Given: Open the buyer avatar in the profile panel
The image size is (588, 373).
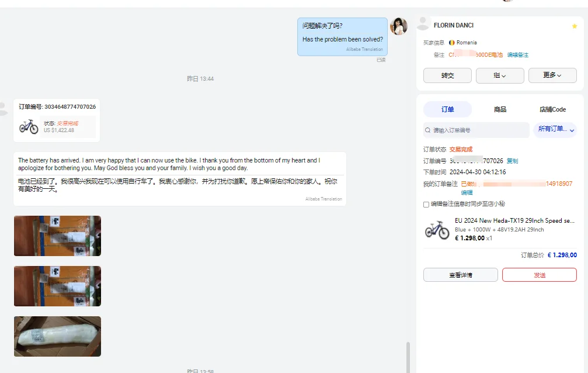Looking at the screenshot, I should pos(423,23).
